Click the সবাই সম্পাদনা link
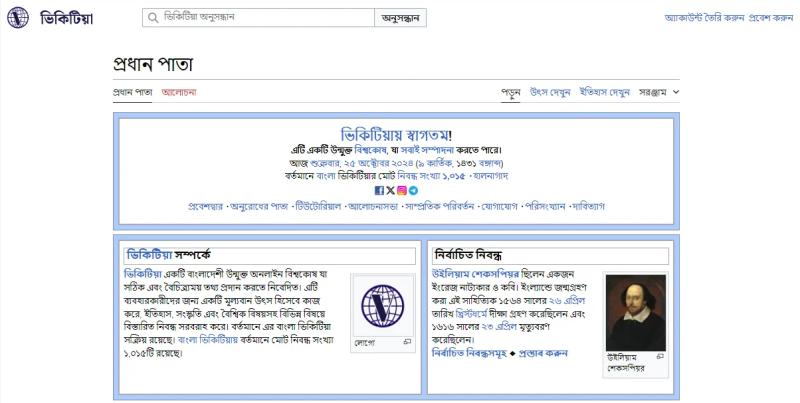This screenshot has height=403, width=800. coord(427,150)
